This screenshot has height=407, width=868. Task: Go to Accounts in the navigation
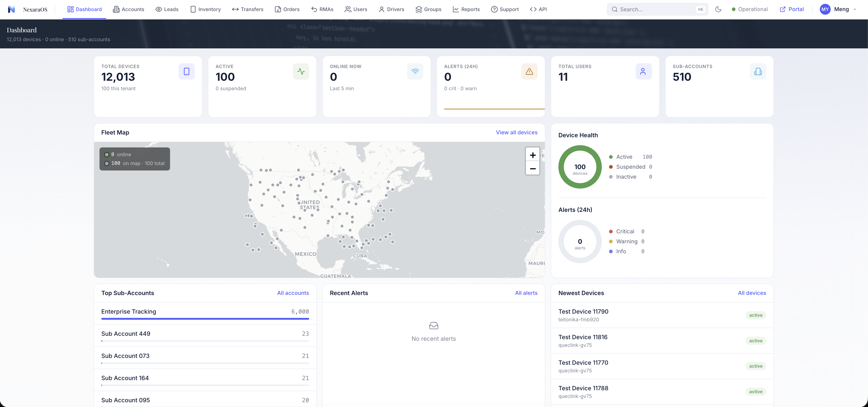coord(128,9)
